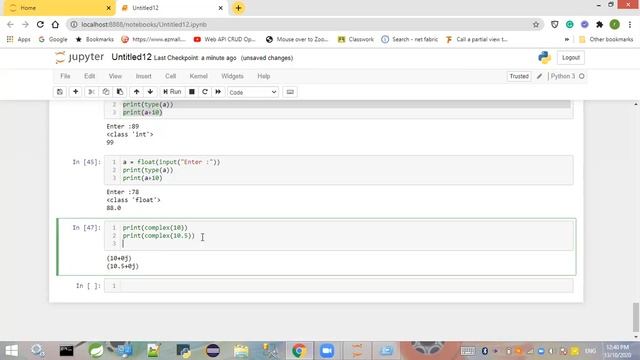This screenshot has height=360, width=640.
Task: Open the extensions puzzle icon
Action: (x=600, y=24)
